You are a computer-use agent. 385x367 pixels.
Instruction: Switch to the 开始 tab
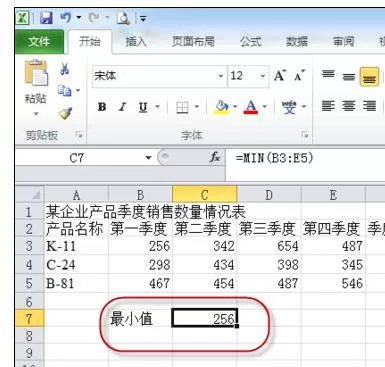click(90, 42)
